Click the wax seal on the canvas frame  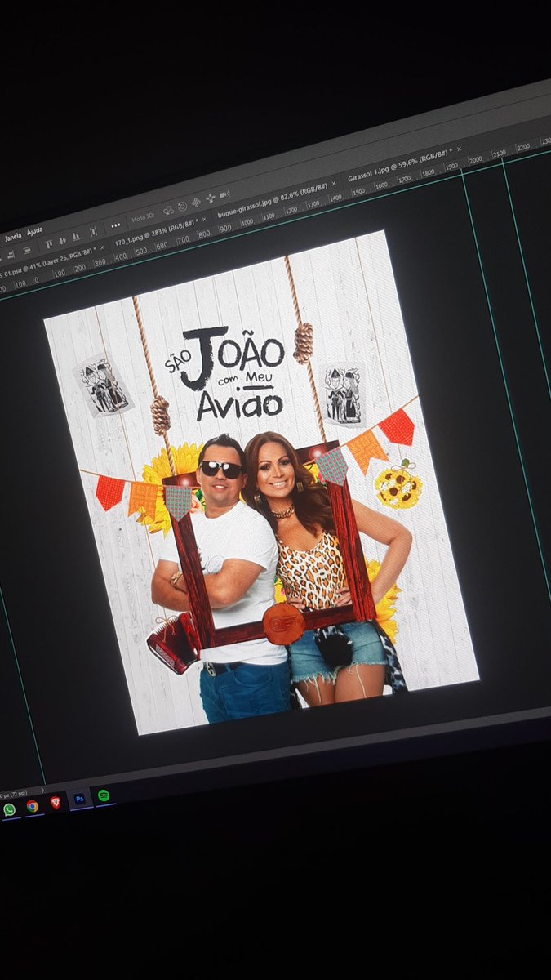point(284,622)
